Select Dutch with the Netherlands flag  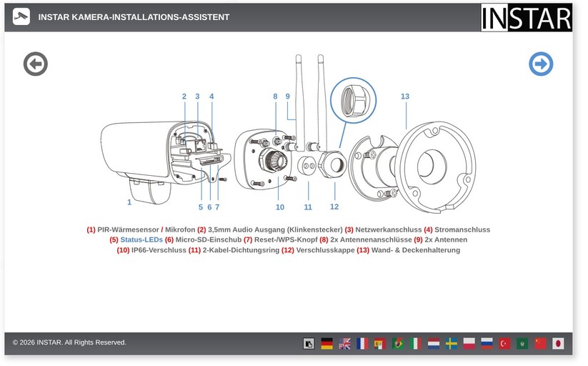coord(434,343)
